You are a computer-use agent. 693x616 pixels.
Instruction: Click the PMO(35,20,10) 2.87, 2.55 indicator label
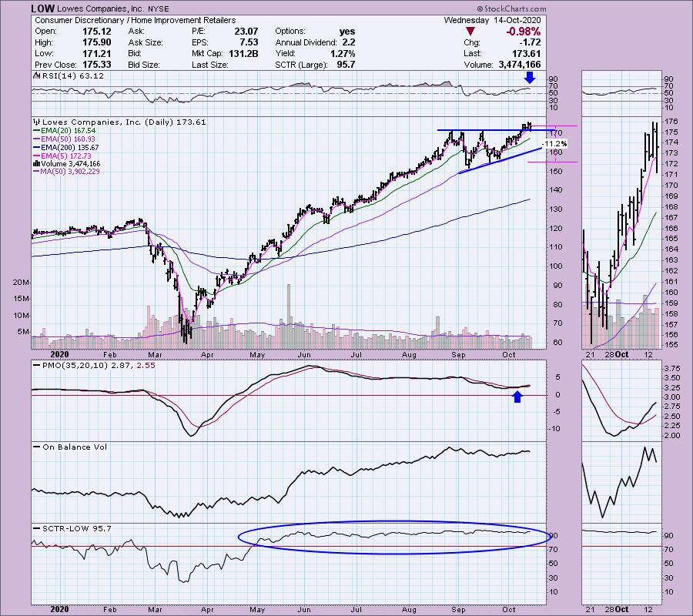(99, 366)
